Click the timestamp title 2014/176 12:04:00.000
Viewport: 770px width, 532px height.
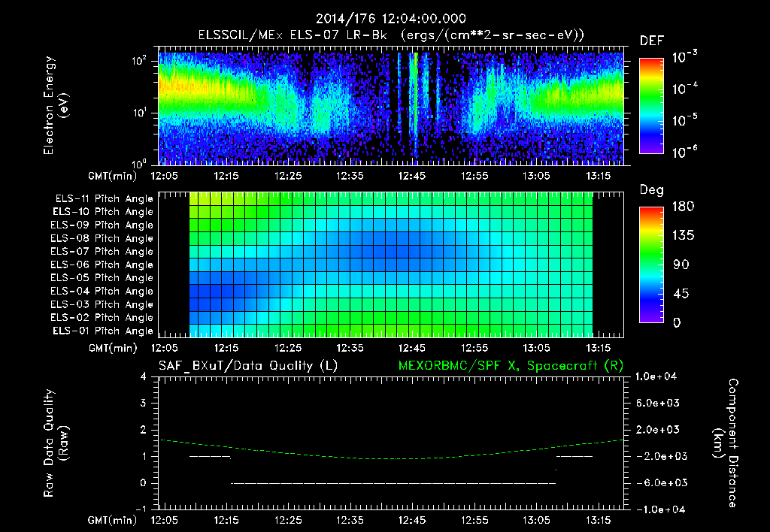(391, 19)
